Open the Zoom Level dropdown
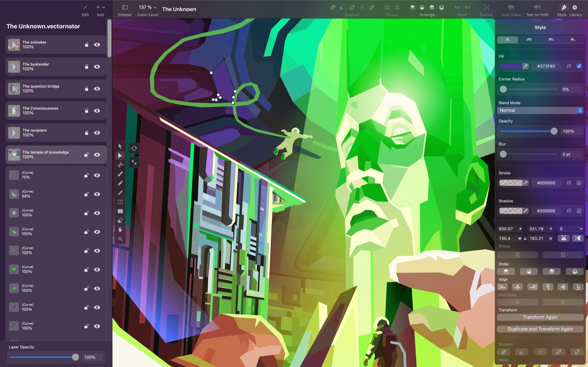588x367 pixels. pyautogui.click(x=147, y=7)
